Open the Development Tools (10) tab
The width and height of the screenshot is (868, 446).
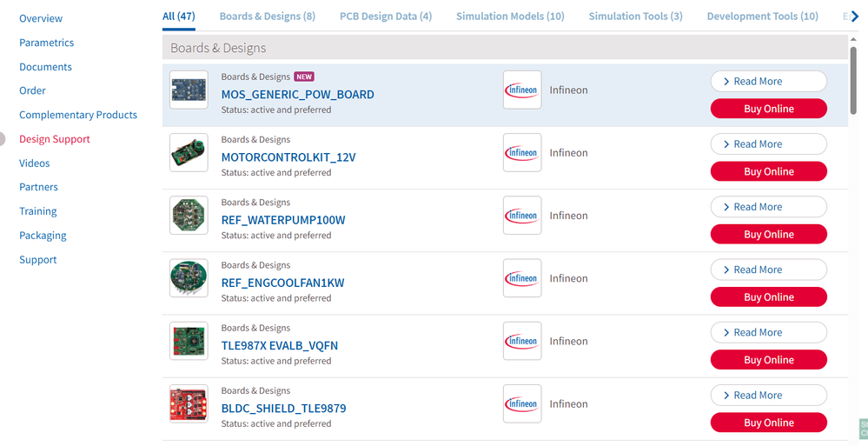click(762, 16)
